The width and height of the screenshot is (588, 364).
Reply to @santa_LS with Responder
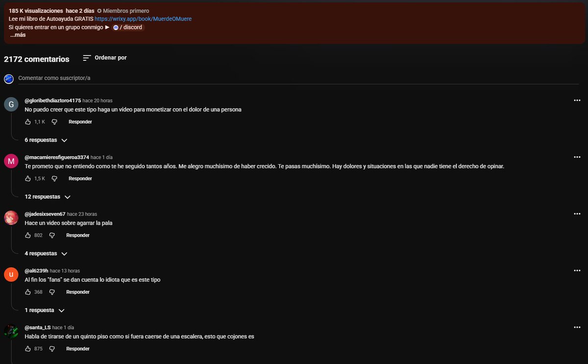(78, 349)
